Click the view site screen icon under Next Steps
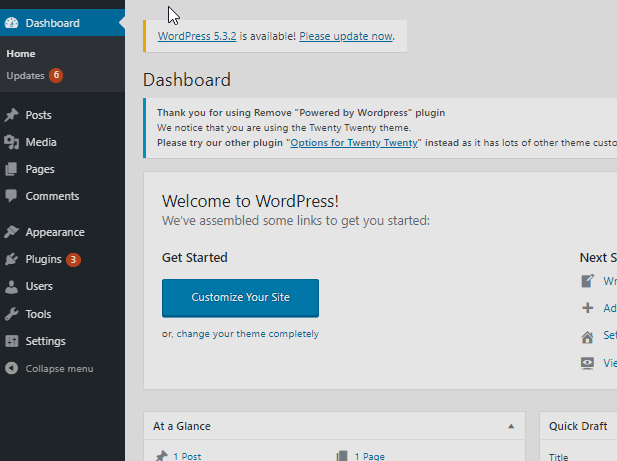 587,363
